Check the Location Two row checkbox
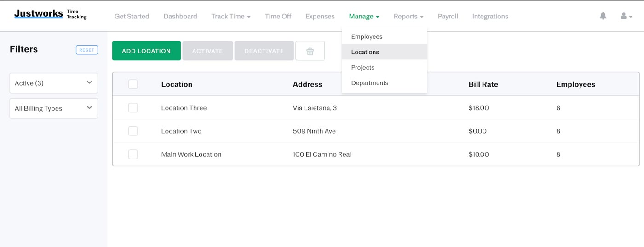This screenshot has height=247, width=644. pyautogui.click(x=133, y=131)
